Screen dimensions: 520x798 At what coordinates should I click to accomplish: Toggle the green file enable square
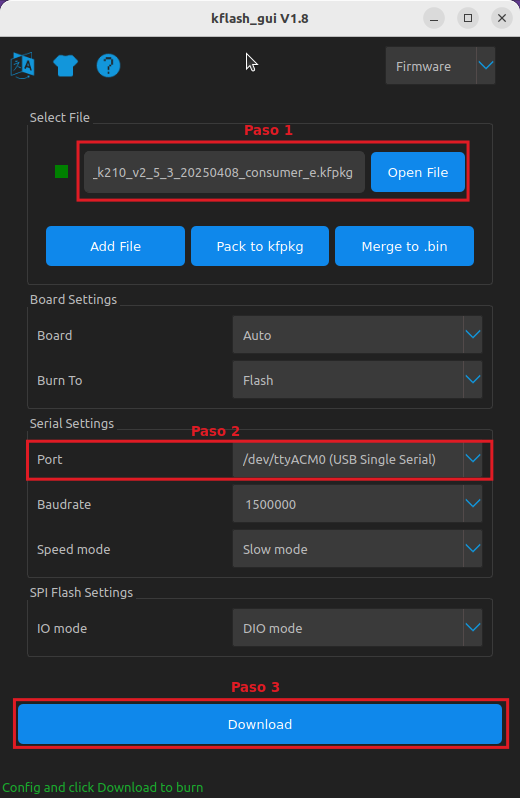coord(62,172)
